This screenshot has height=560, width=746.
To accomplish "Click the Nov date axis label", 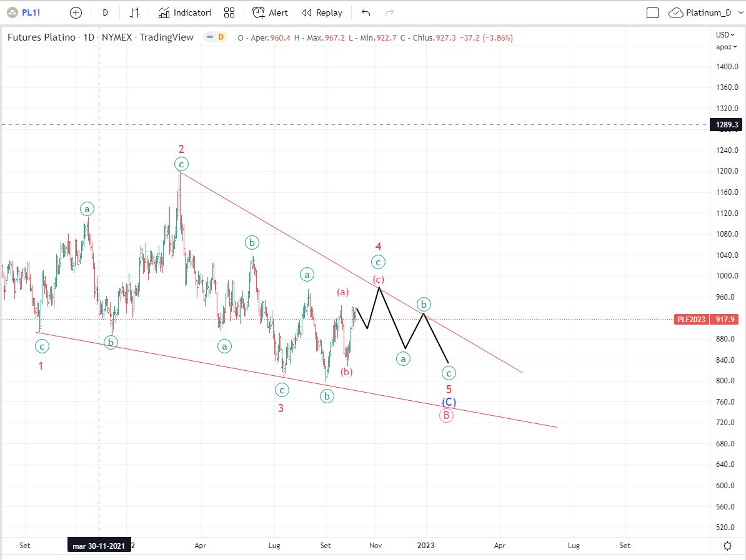I will pyautogui.click(x=375, y=545).
